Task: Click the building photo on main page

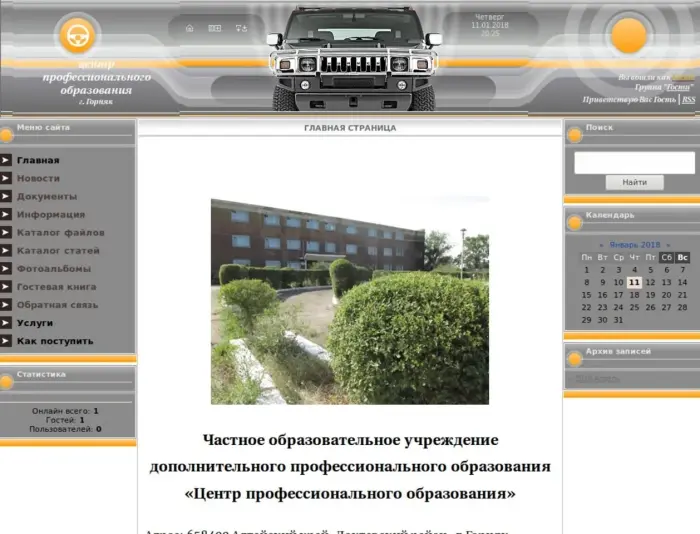Action: [350, 300]
